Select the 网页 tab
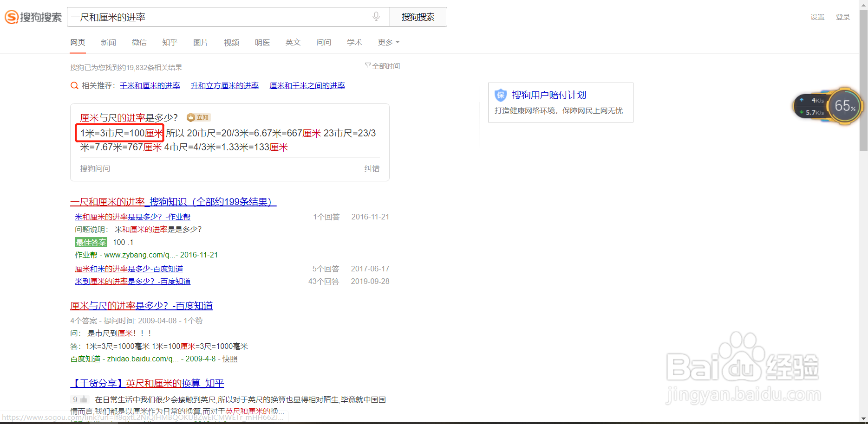868x424 pixels. click(78, 42)
